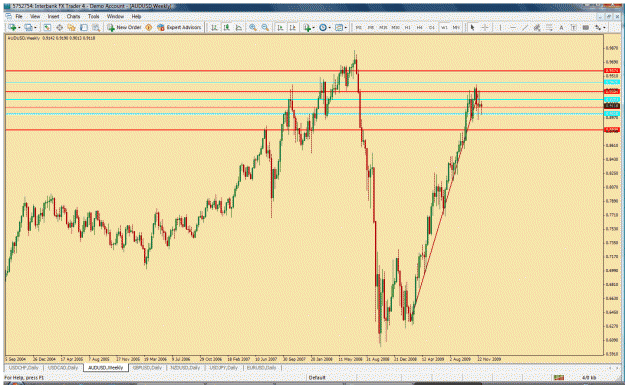Open the View menu
Image resolution: width=625 pixels, height=385 pixels.
pyautogui.click(x=35, y=16)
